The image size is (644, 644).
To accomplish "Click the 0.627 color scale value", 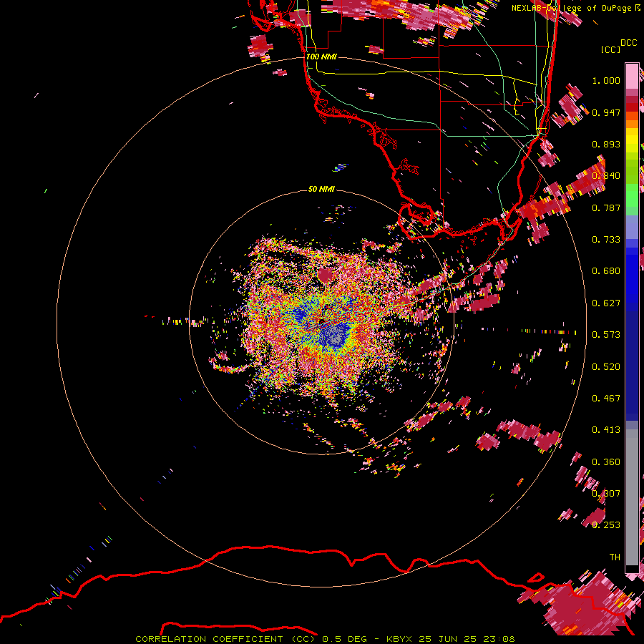I will tap(606, 303).
